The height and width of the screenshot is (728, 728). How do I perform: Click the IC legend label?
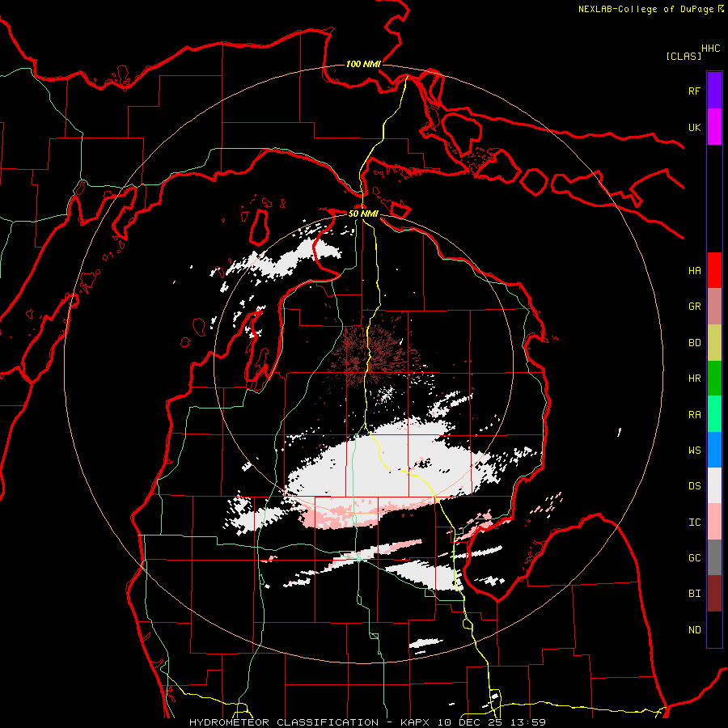pos(694,523)
